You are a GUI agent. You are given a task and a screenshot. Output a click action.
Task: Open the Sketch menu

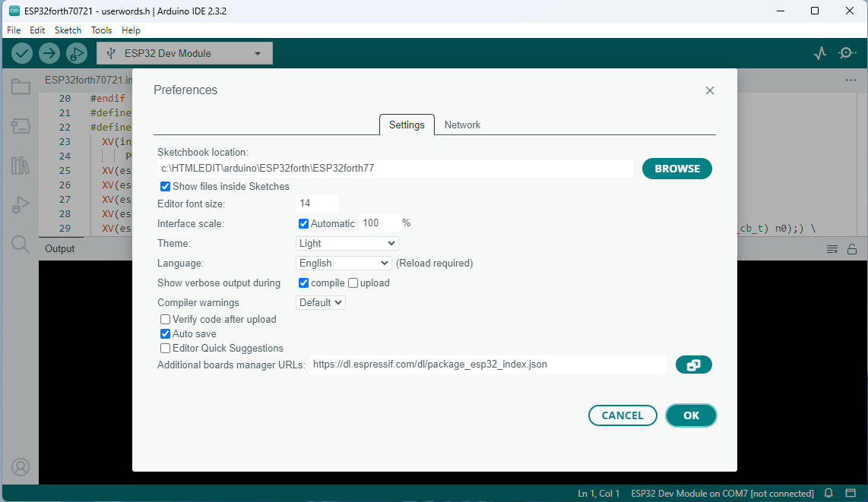68,30
